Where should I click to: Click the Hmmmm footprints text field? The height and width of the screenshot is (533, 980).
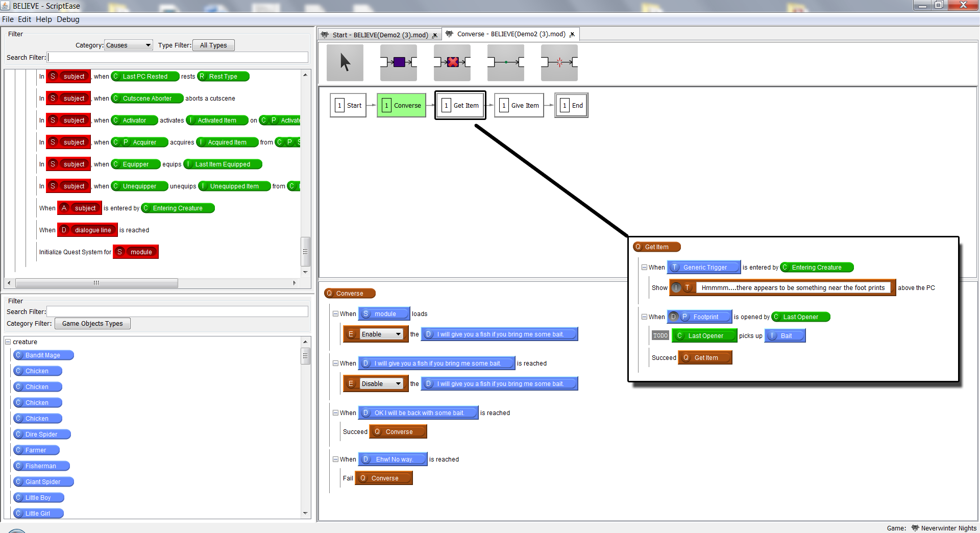point(793,287)
